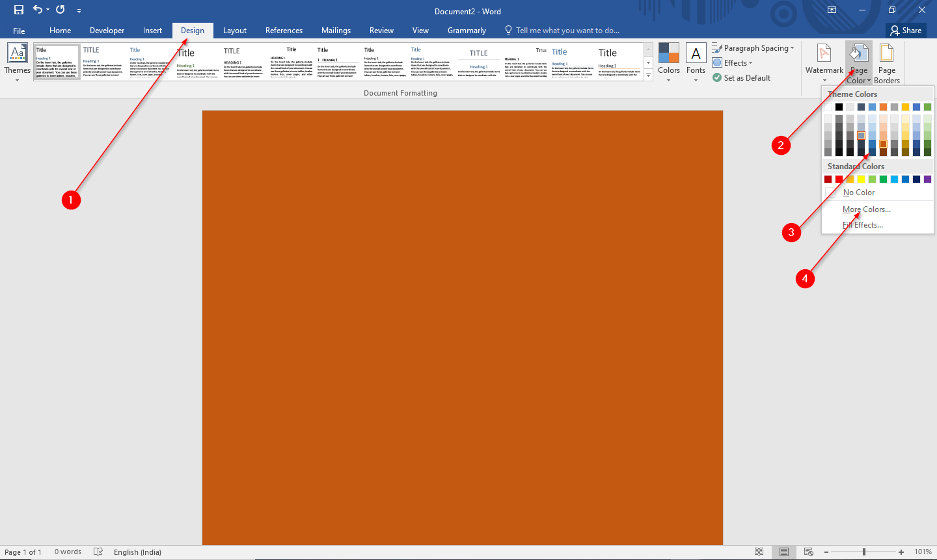Select the first document formatting style thumbnail

[57, 62]
